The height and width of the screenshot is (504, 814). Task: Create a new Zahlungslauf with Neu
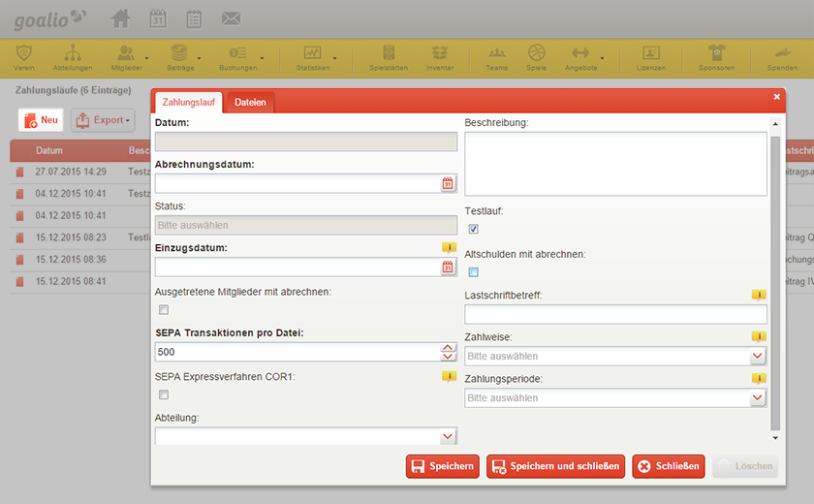pyautogui.click(x=41, y=120)
